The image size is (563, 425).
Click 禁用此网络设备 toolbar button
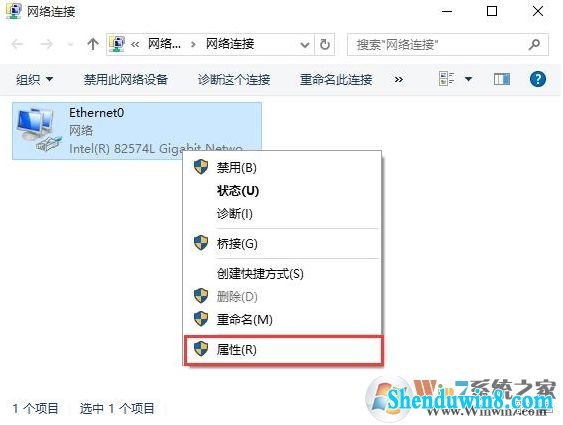click(x=126, y=79)
